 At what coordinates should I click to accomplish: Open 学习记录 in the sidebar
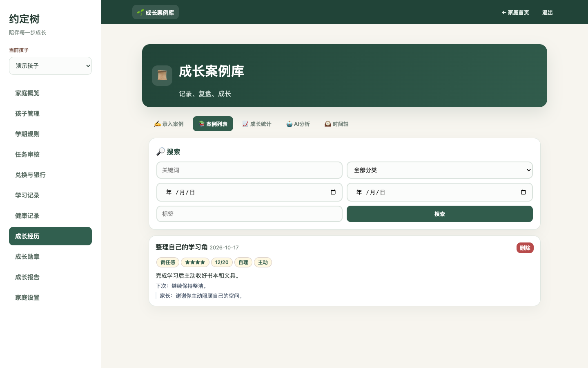50,195
